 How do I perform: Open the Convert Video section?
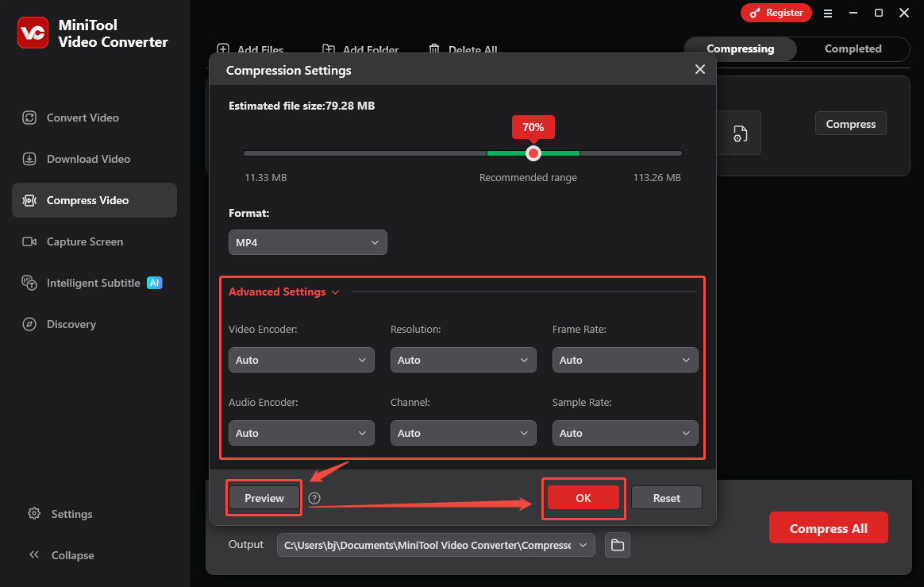point(82,117)
